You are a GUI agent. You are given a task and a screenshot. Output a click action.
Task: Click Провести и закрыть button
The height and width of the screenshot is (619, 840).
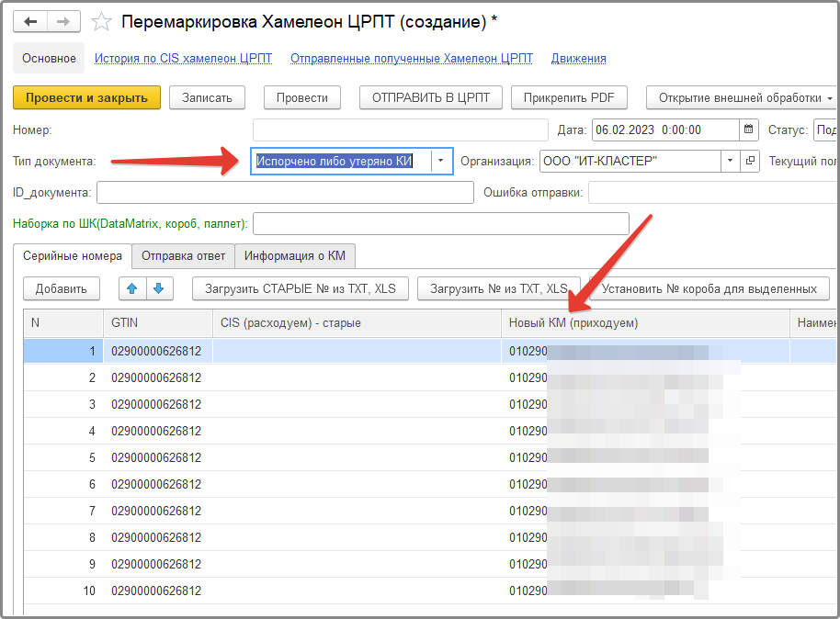(x=86, y=97)
